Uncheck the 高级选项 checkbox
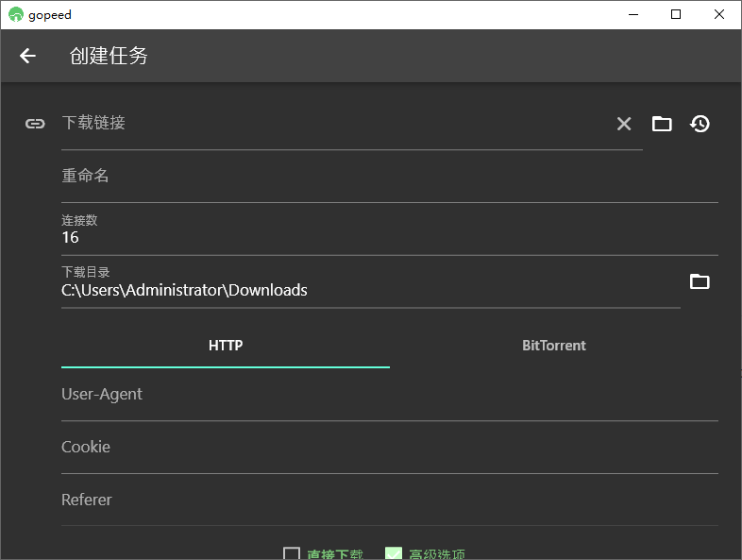 pos(394,554)
